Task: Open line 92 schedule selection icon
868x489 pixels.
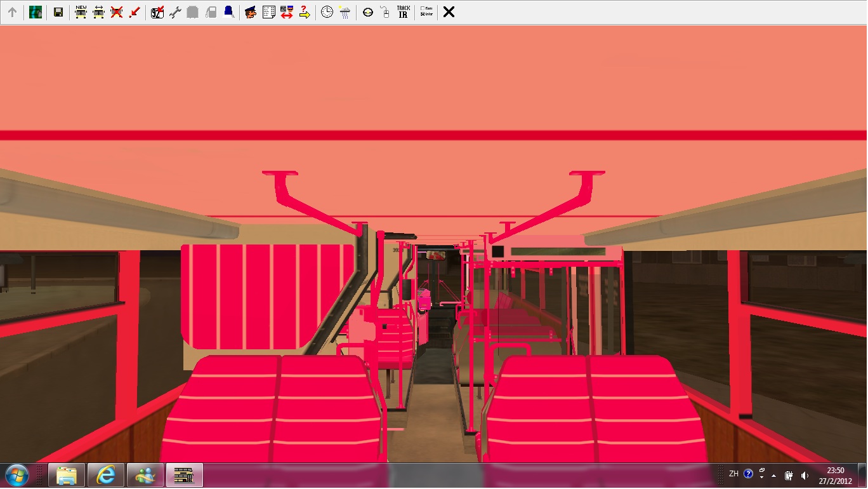Action: point(157,12)
